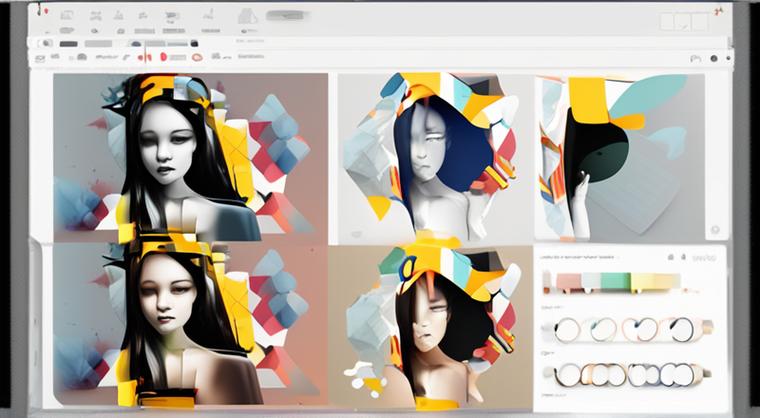Pick the salmon pink palette swatch

569,281
